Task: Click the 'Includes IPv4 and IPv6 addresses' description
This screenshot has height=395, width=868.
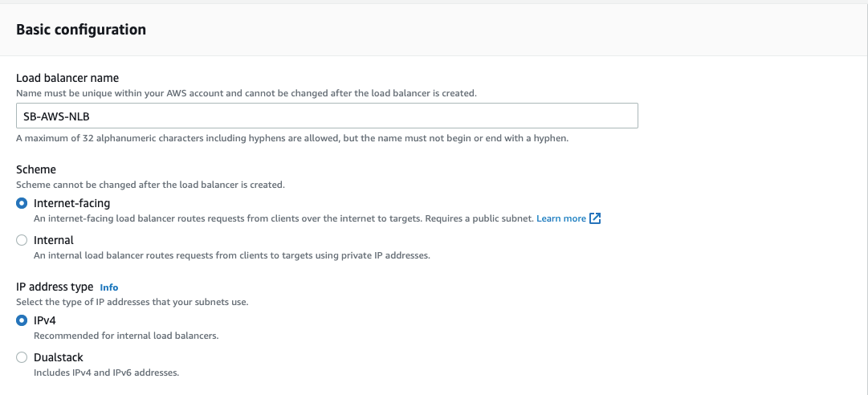Action: 106,373
